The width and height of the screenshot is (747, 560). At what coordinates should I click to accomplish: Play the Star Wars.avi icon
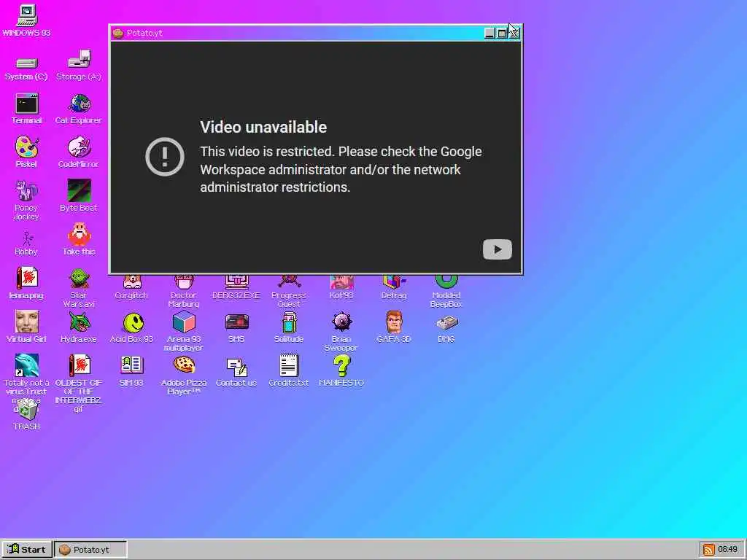pyautogui.click(x=79, y=278)
